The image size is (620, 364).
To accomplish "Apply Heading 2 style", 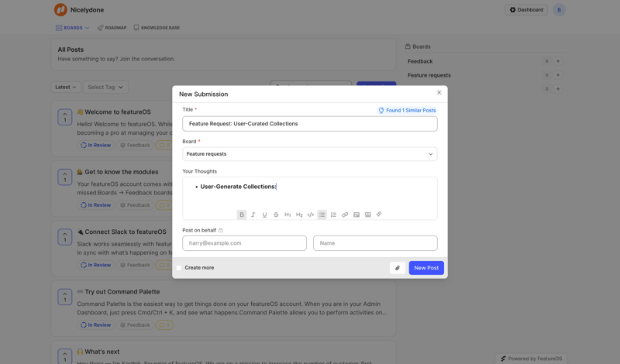I will coord(299,215).
